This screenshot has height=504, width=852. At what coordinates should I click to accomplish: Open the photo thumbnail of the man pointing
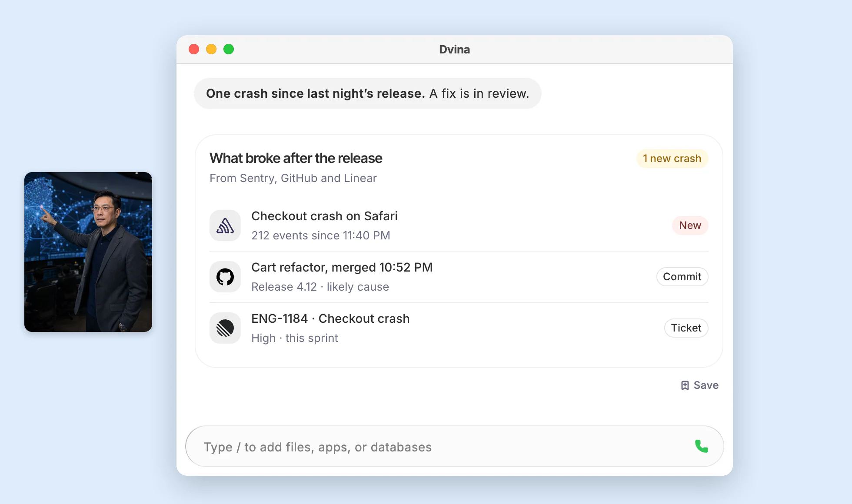[88, 252]
